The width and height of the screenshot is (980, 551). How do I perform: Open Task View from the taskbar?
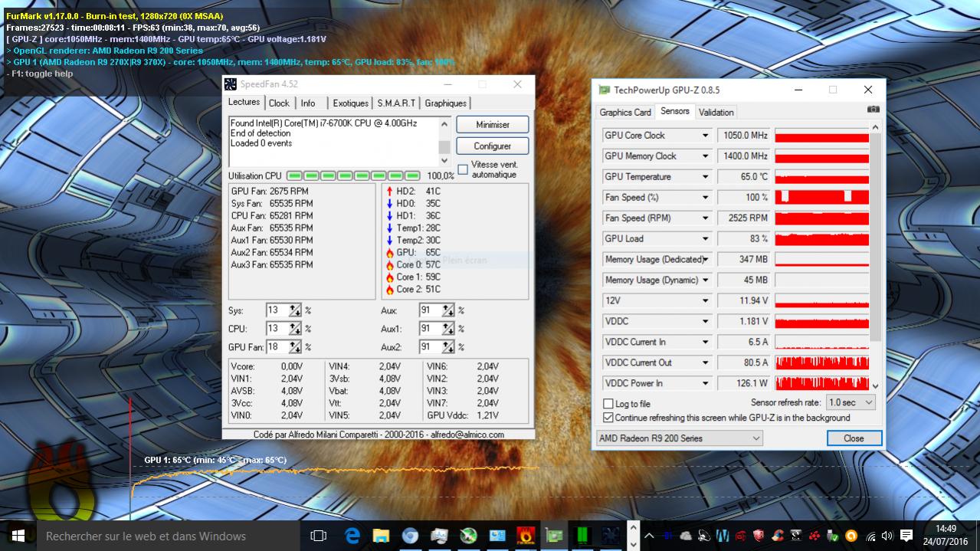(x=318, y=536)
